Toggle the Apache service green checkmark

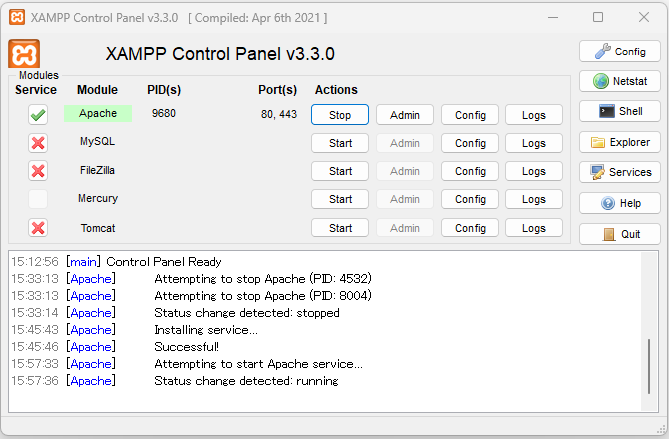[x=38, y=114]
